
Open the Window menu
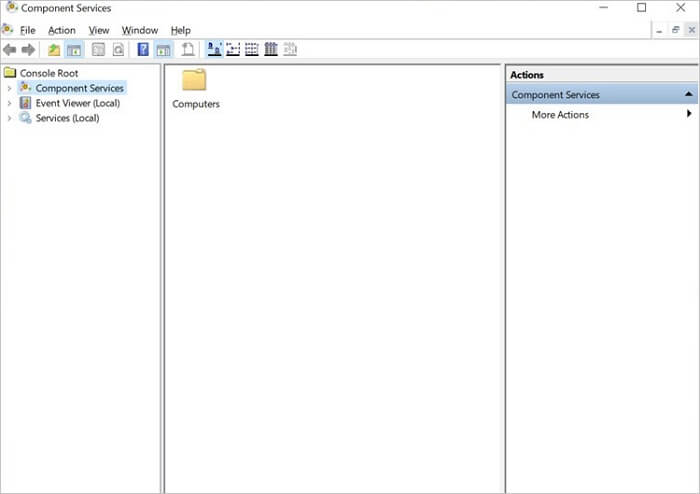point(140,30)
